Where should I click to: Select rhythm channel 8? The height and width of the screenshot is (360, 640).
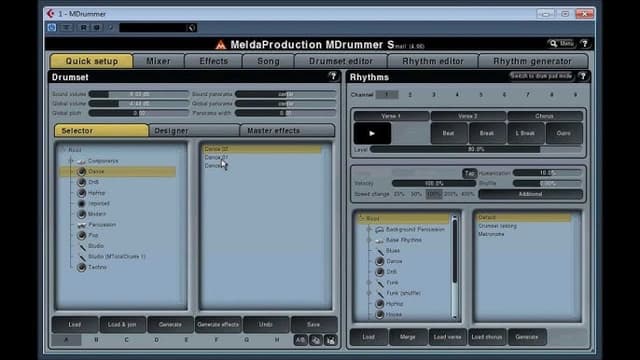click(x=551, y=95)
